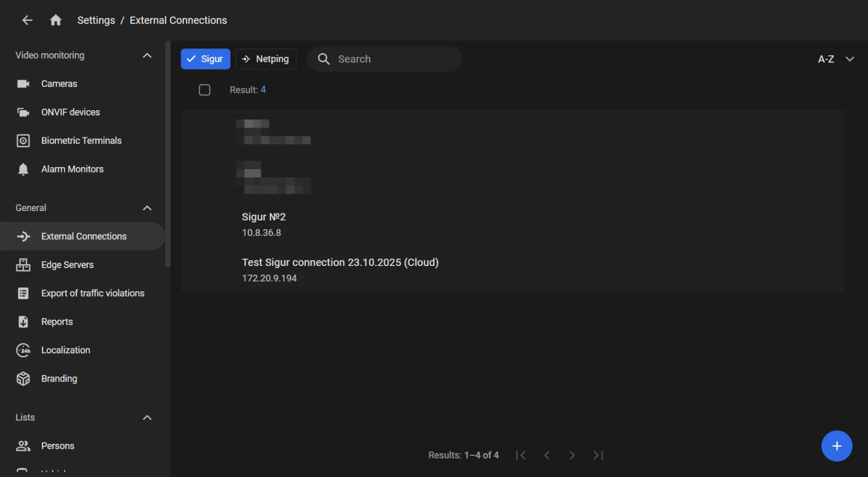
Task: Open Export of traffic violations
Action: point(93,293)
